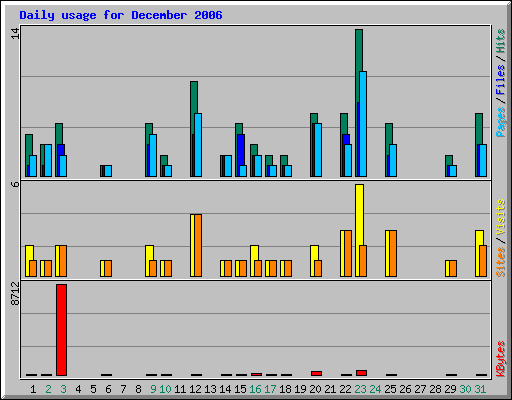Screen dimensions: 512x400
Task: Select the orange sites bar for day 22
Action: [348, 253]
